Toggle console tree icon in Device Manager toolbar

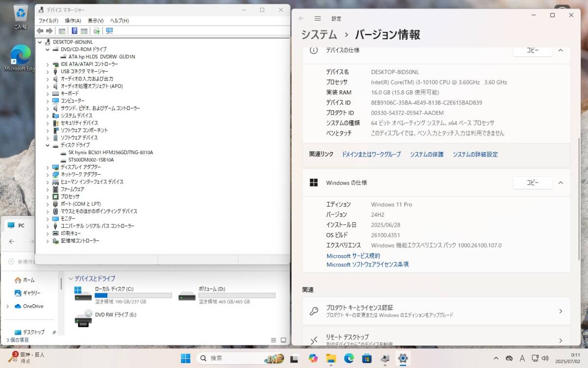tap(62, 31)
